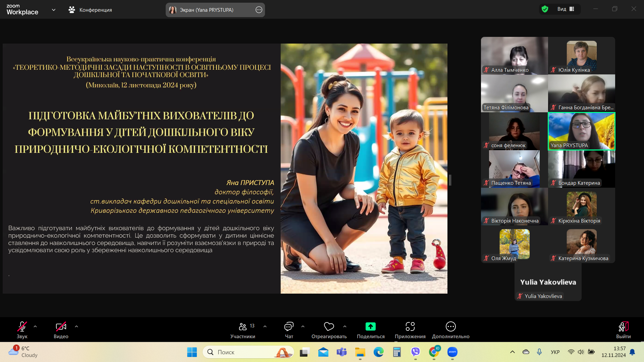Select Алла Тымченко video thumbnail
This screenshot has width=644, height=362.
point(515,56)
